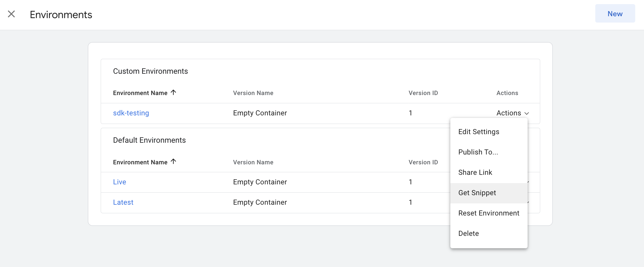Click version ID 1 in the Latest row
The width and height of the screenshot is (644, 267).
point(411,202)
